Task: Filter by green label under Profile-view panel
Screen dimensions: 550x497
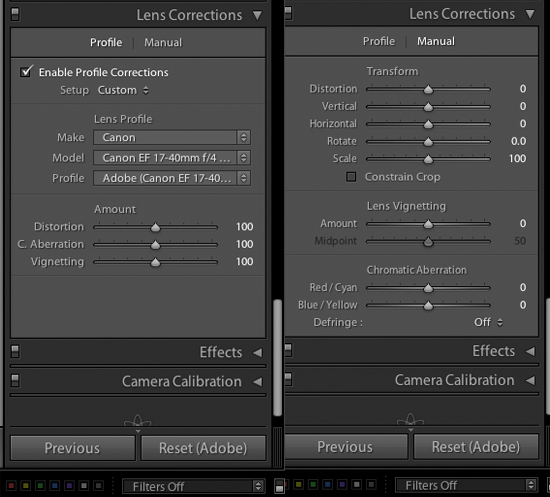Action: (x=40, y=486)
